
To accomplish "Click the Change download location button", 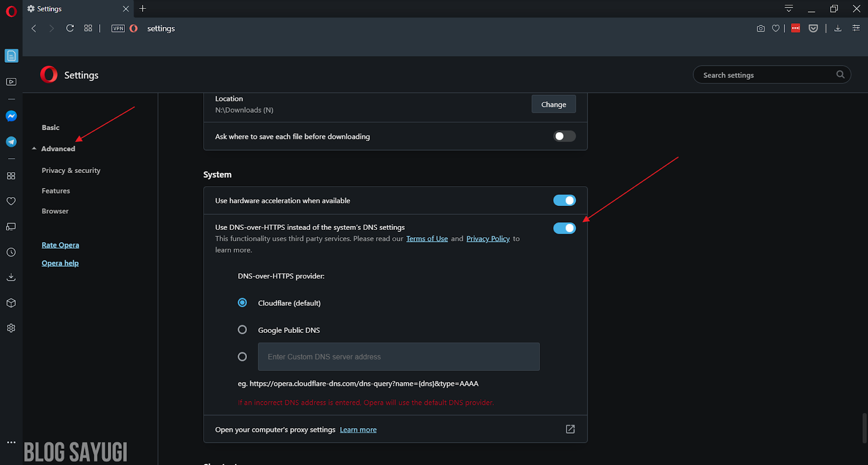I will (553, 104).
